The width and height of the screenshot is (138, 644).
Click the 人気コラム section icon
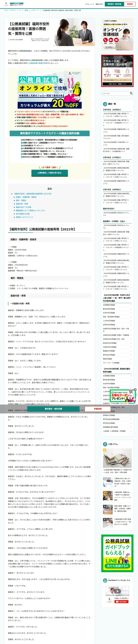click(x=105, y=444)
